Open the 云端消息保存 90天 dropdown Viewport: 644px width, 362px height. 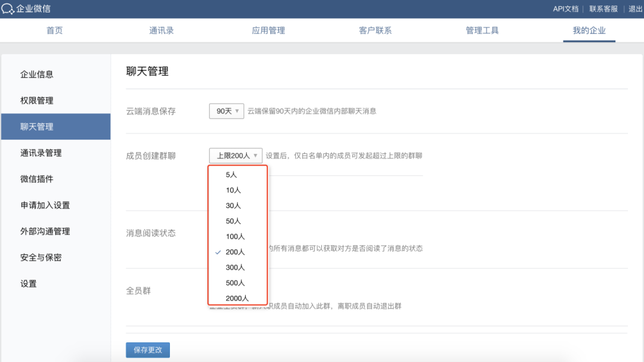[x=227, y=111]
